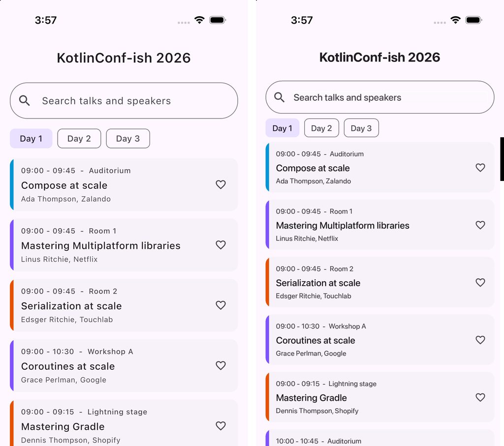This screenshot has height=446, width=504.
Task: Click 3:57 clock in right status bar
Action: click(x=302, y=20)
